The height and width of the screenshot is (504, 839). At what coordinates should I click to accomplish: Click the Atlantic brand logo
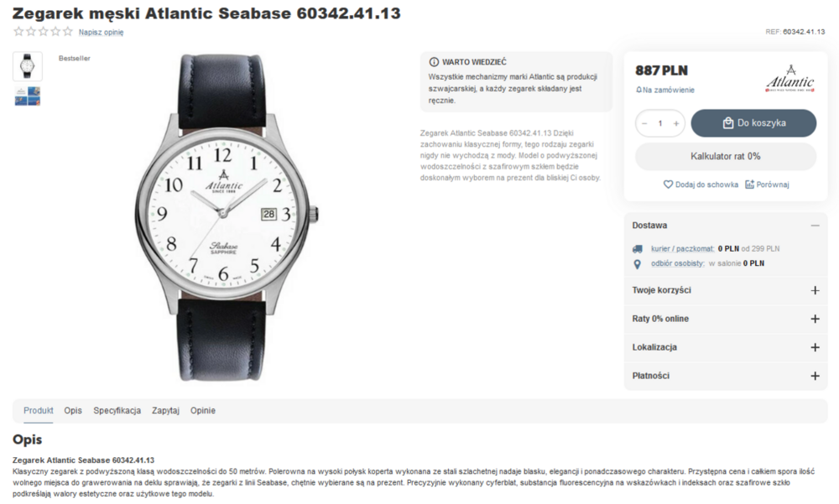(789, 79)
